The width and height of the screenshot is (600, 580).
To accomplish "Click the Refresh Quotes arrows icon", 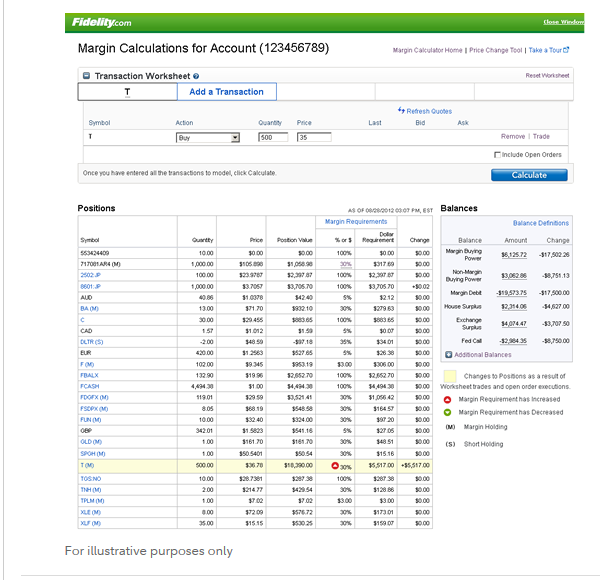I will click(401, 111).
